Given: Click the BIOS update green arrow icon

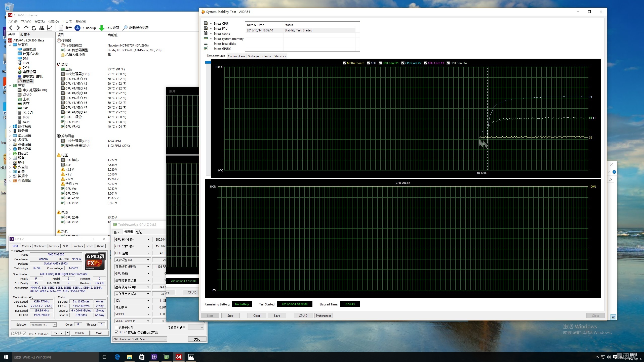Looking at the screenshot, I should pyautogui.click(x=102, y=28).
